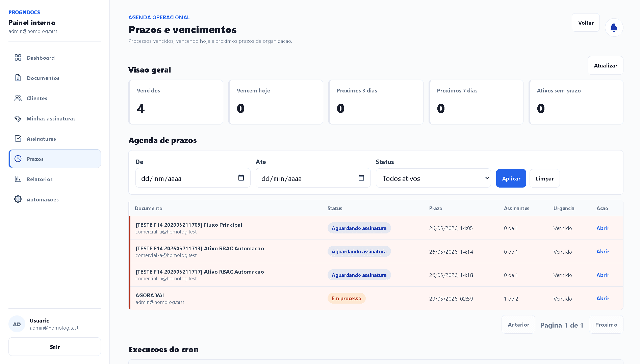Clear filters with the Limpar button
The image size is (640, 364).
click(x=544, y=178)
